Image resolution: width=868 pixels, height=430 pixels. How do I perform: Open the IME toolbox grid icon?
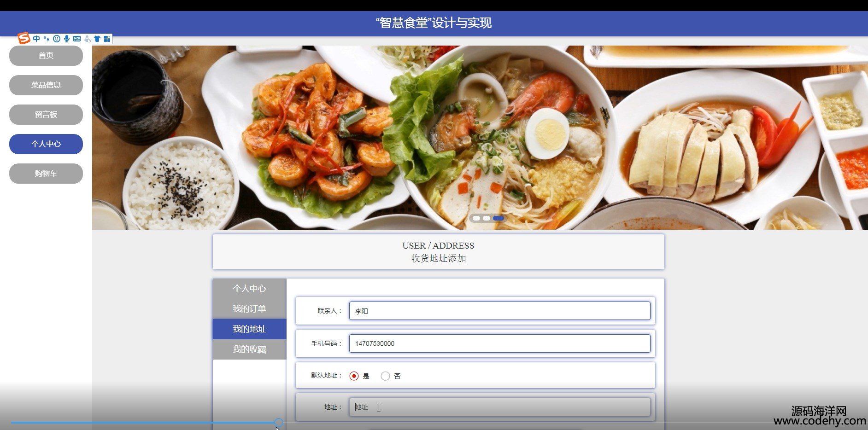107,39
